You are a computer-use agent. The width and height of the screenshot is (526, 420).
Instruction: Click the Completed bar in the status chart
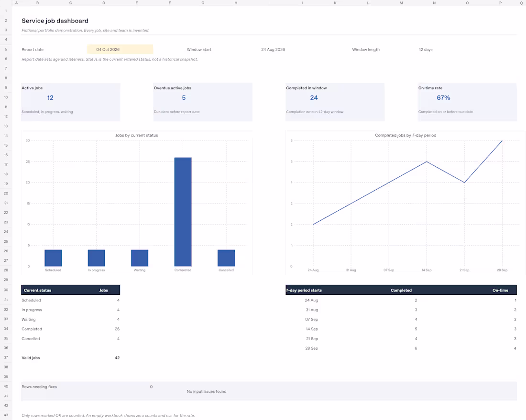pyautogui.click(x=183, y=212)
